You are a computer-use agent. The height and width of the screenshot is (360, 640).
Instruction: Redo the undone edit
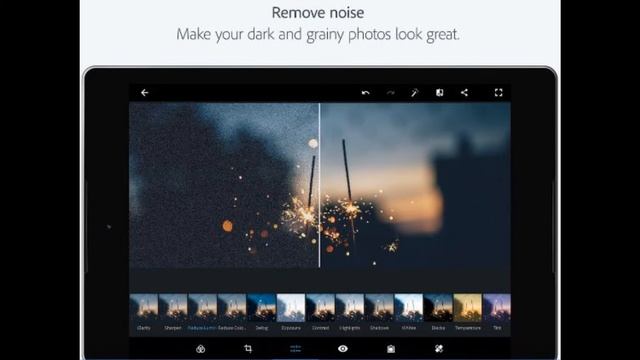pyautogui.click(x=391, y=93)
